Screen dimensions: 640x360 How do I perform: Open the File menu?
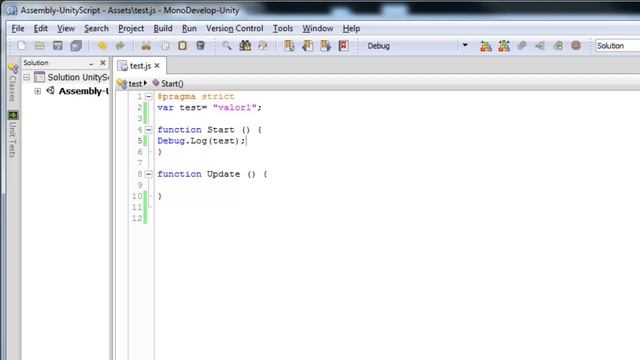point(18,29)
